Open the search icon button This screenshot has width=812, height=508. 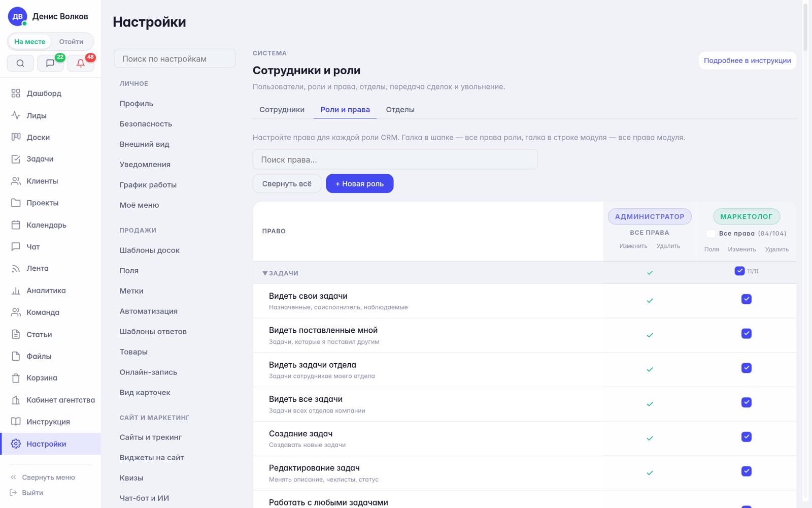(x=20, y=63)
